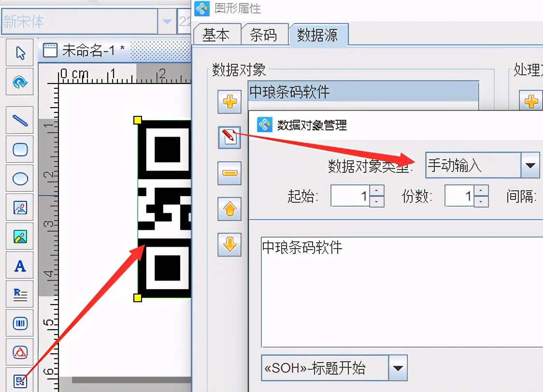
Task: Decrease the 份数 value with down arrow
Action: 481,201
